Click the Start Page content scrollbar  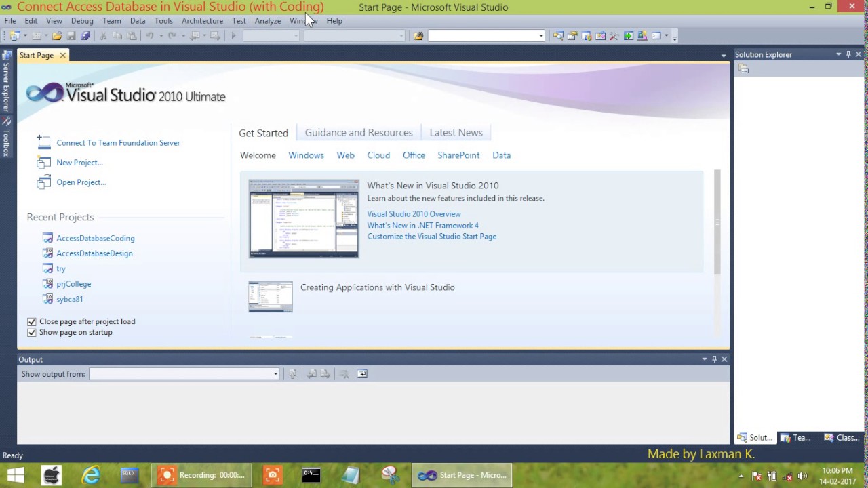click(717, 222)
